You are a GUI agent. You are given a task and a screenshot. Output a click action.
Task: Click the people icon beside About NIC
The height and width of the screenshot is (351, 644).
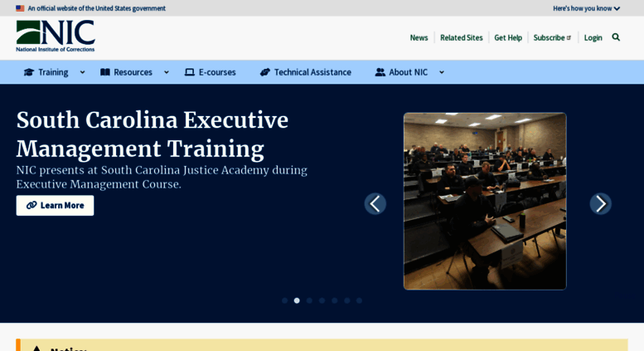[380, 72]
